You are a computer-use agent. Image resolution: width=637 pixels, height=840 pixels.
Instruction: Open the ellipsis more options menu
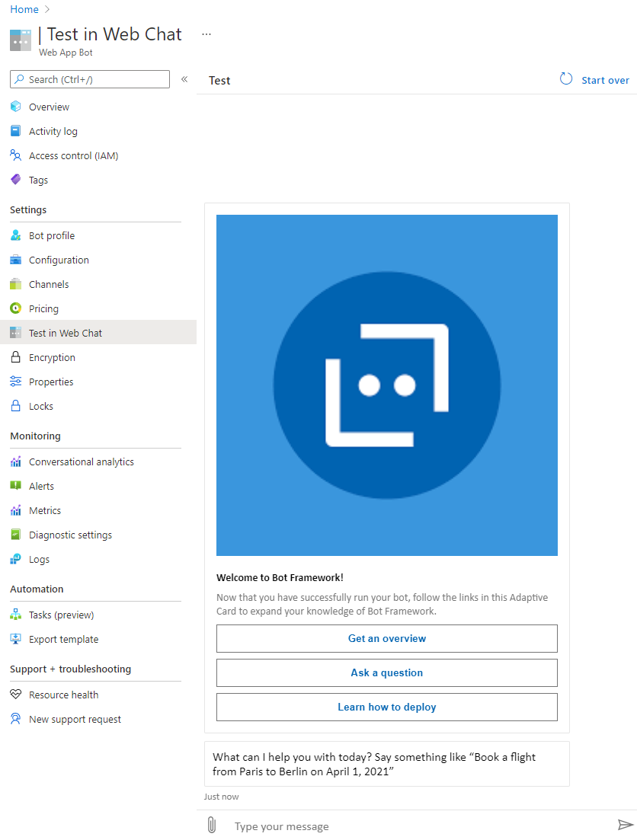click(206, 34)
